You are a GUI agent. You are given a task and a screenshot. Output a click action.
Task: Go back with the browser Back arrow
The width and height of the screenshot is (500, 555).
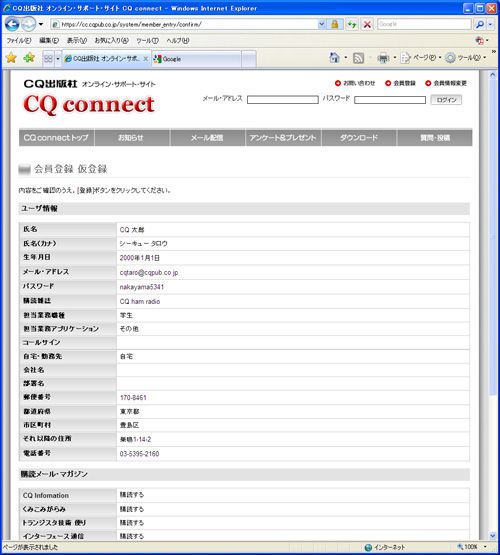[12, 24]
